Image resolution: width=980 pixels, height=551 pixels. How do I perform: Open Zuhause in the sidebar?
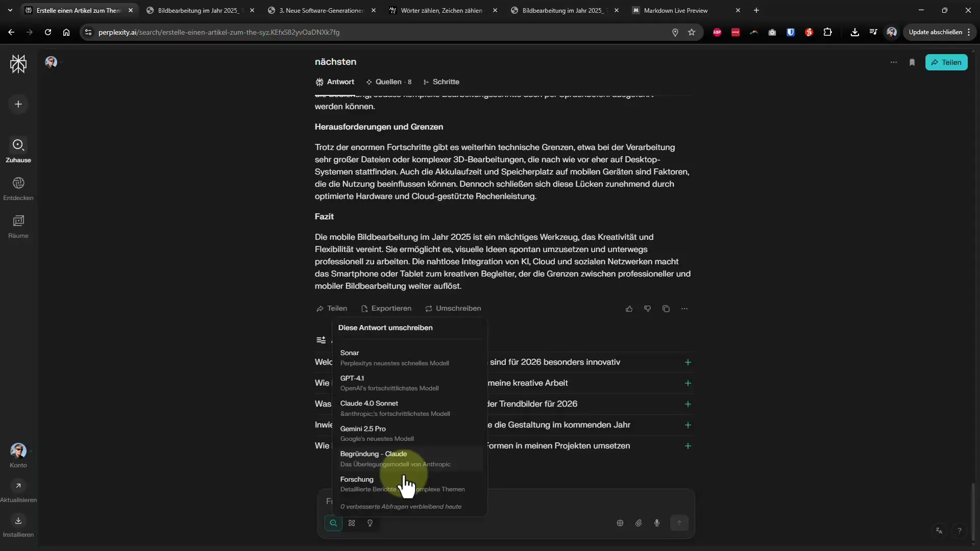click(18, 151)
